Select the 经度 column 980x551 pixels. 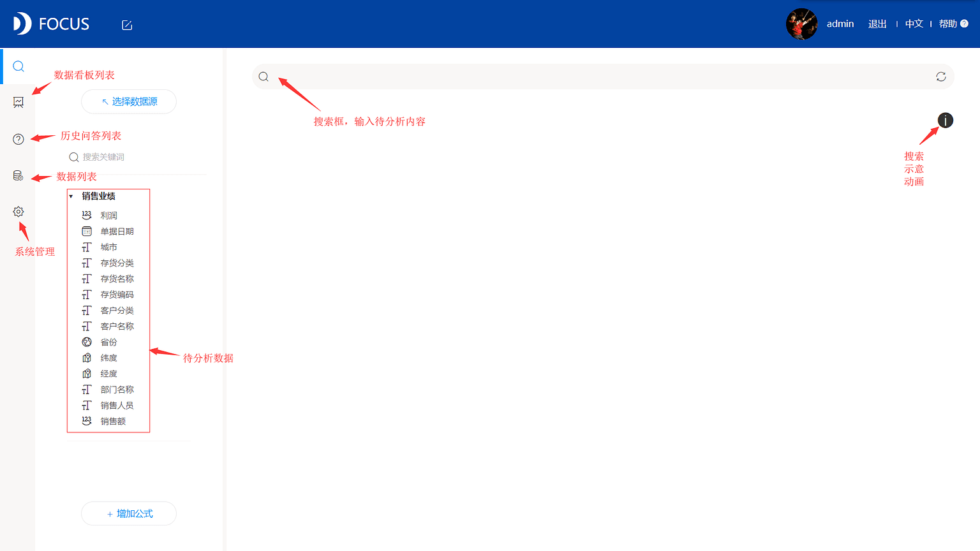108,374
